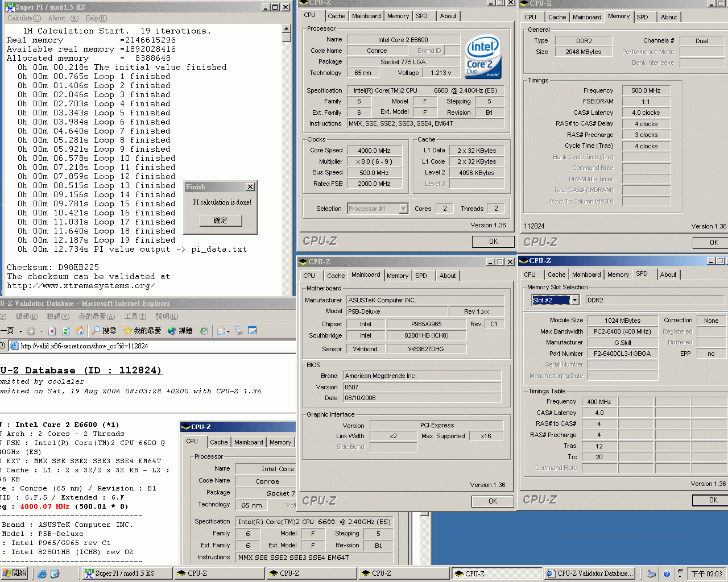
Task: Click OK in the Mainboard CPU-Z window
Action: tap(493, 501)
